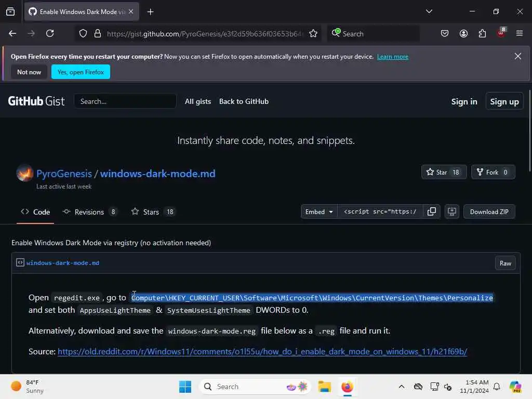Screen dimensions: 532x399
Task: Click the cloud sync tray icon
Action: click(418, 387)
